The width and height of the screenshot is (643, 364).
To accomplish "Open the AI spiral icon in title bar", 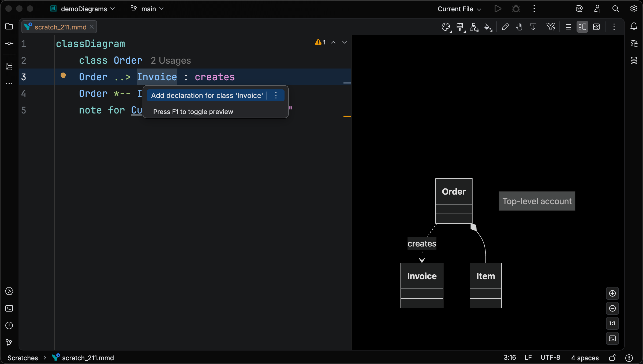I will pyautogui.click(x=579, y=9).
